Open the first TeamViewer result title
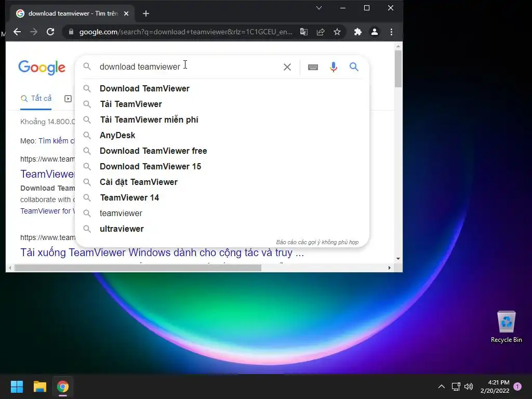The image size is (532, 399). 47,174
